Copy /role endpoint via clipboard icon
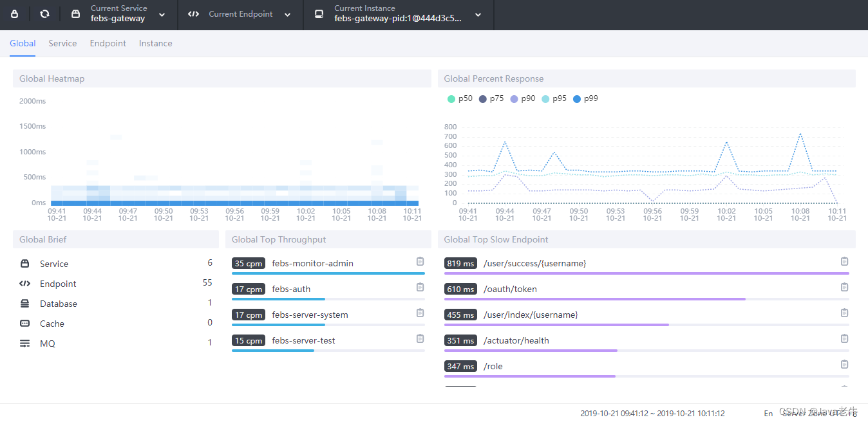Screen dimensions: 868x422 [x=844, y=364]
